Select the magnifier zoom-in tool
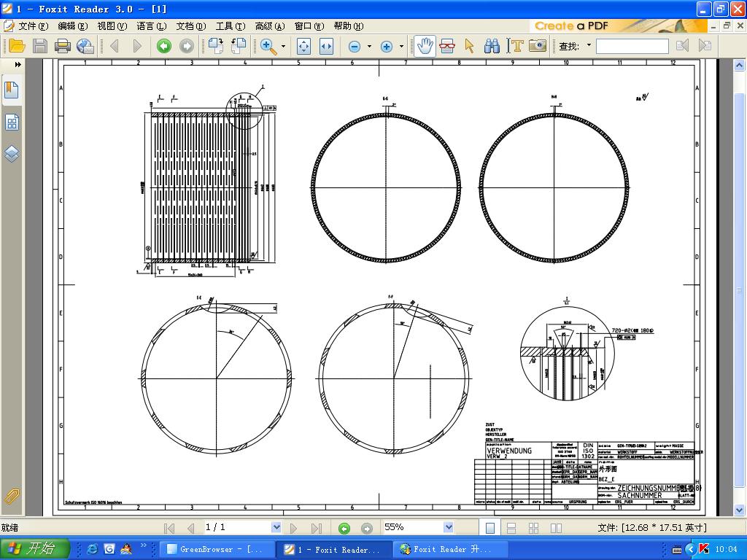The image size is (747, 560). pos(268,46)
